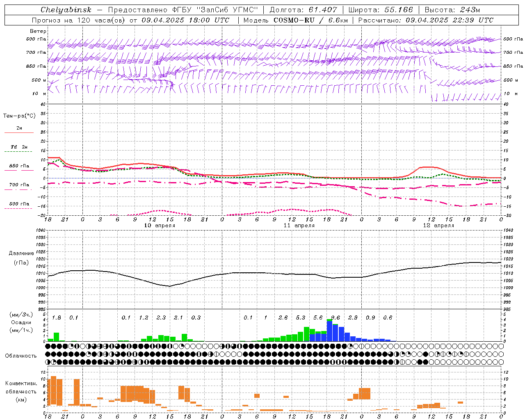Click the '11 апреля' date label
Viewport: 525px width, 420px height.
tap(299, 226)
